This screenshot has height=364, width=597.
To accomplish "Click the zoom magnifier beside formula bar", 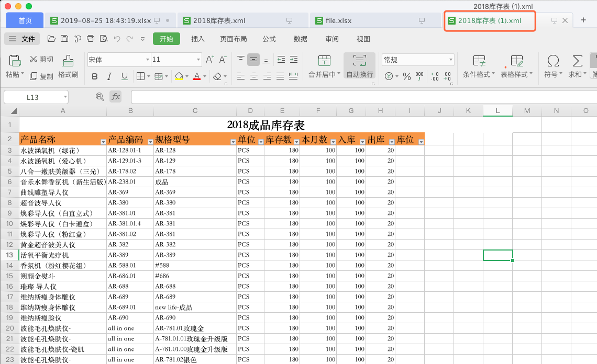I will [99, 97].
